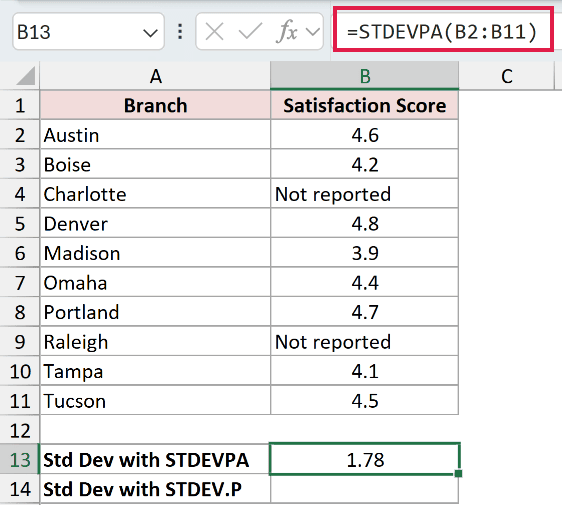The width and height of the screenshot is (562, 505).
Task: Select the Omaha cell
Action: [x=155, y=283]
